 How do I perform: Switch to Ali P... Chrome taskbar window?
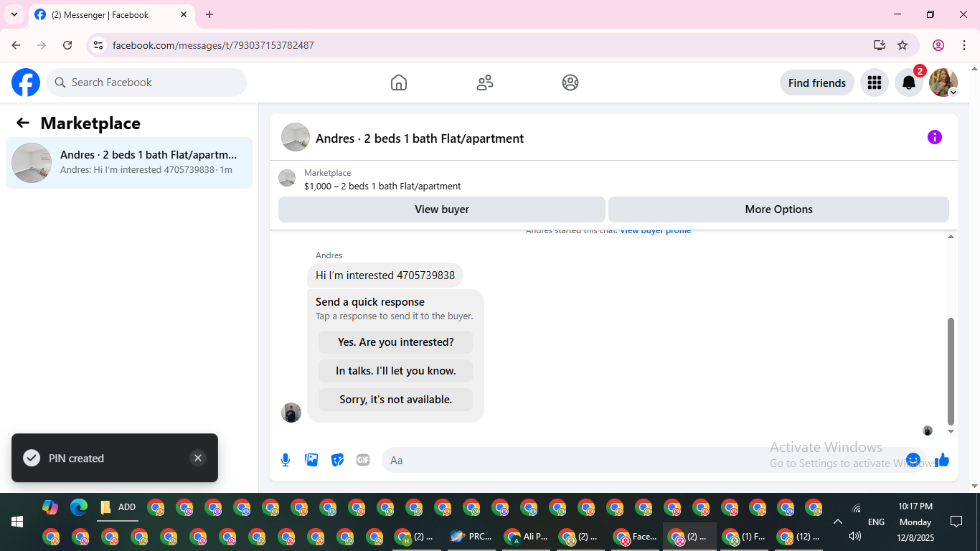click(527, 536)
